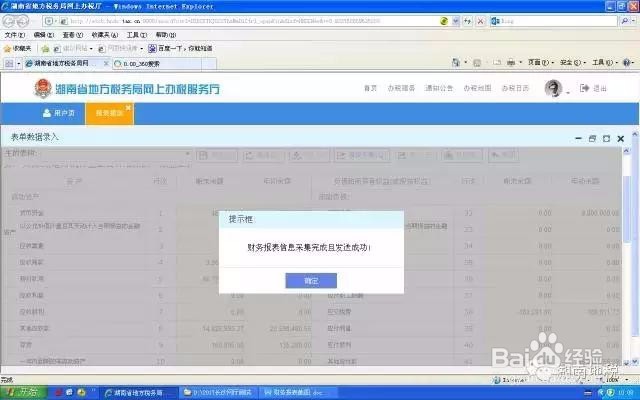640x400 pixels.
Task: Open the 工具(T) menu in menu bar
Action: (x=136, y=35)
